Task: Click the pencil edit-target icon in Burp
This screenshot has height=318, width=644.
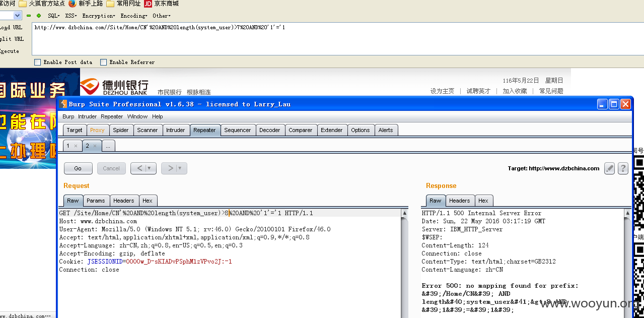Action: [610, 168]
